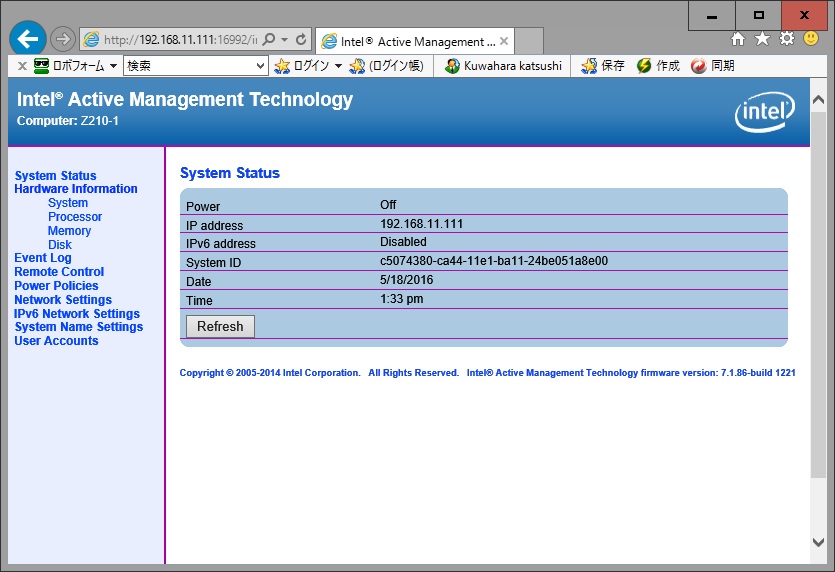
Task: Click the Date value 5/18/2016
Action: click(406, 280)
